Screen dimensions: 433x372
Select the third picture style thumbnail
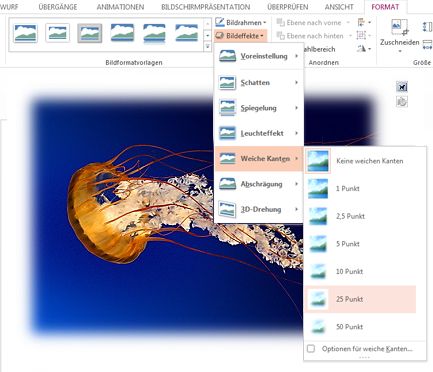click(90, 33)
